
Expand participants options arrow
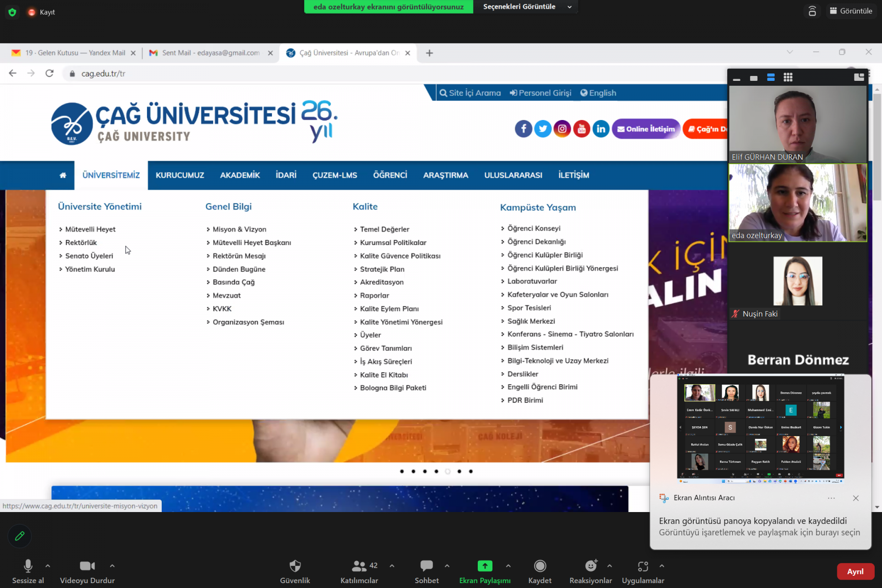pos(392,565)
